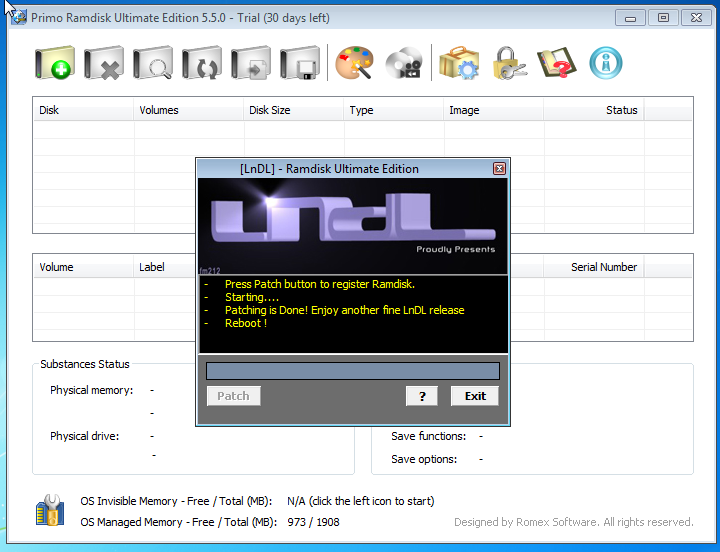This screenshot has height=552, width=720.
Task: Open disk properties via magnifier disk icon
Action: point(153,63)
